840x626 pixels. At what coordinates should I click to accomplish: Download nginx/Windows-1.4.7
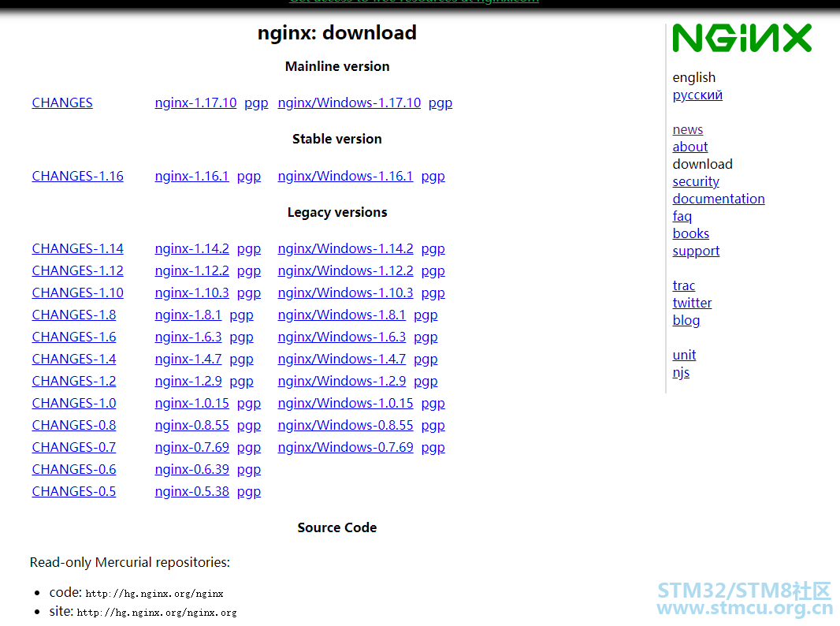pyautogui.click(x=342, y=359)
